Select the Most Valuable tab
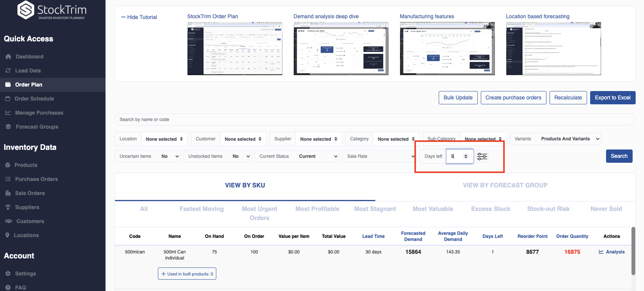Screen dimensions: 644x291 point(433,209)
